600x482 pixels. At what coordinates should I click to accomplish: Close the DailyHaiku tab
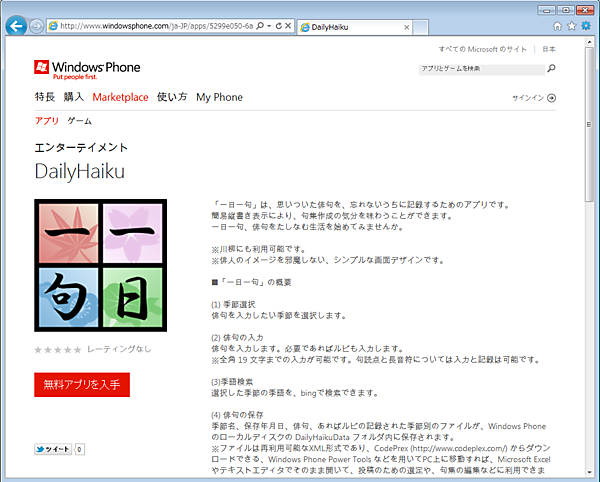coord(407,27)
